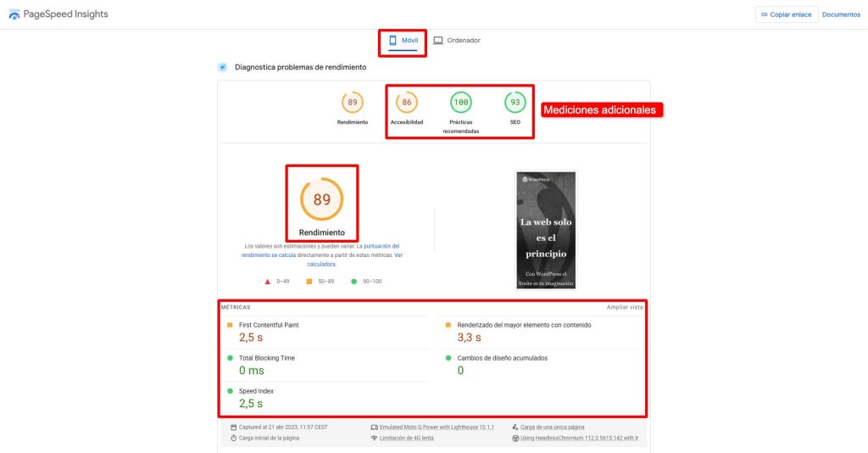Click the blue icon beside Diagnostica problemas
The height and width of the screenshot is (453, 868).
pos(222,67)
